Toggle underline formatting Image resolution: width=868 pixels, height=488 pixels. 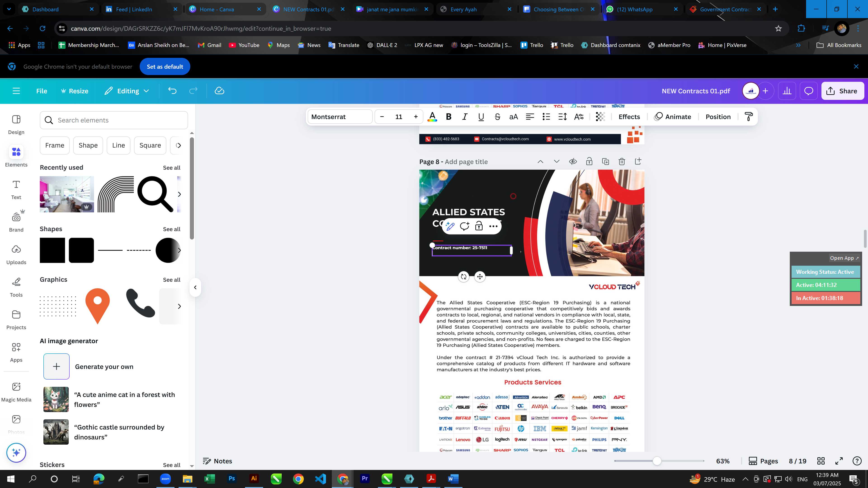pyautogui.click(x=481, y=117)
